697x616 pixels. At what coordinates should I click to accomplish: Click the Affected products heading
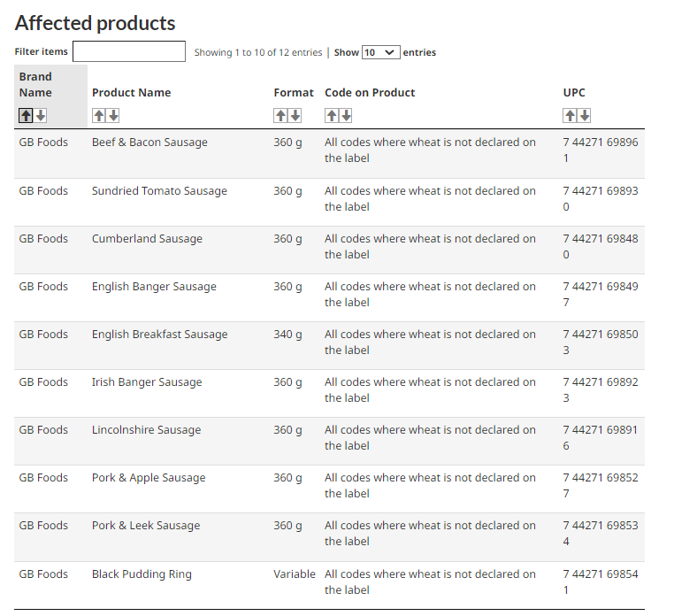96,23
